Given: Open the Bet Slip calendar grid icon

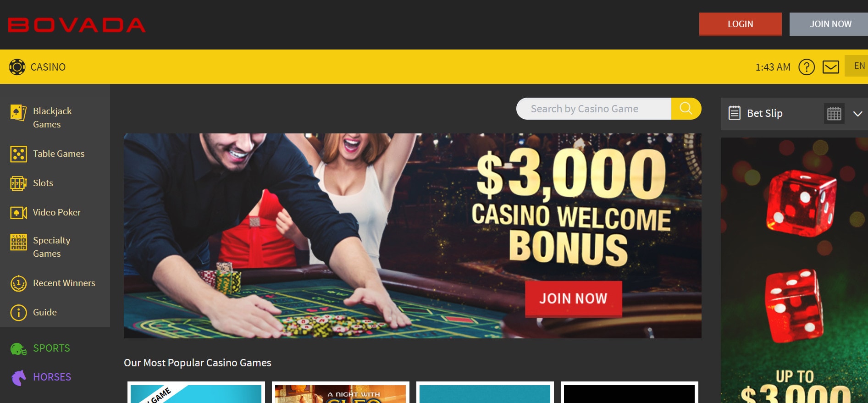Looking at the screenshot, I should [x=834, y=113].
